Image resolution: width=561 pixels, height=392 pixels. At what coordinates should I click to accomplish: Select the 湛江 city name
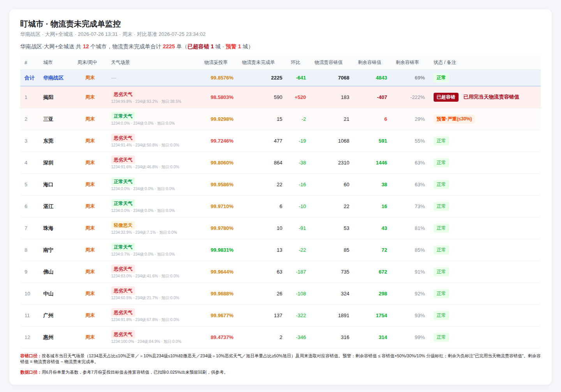pyautogui.click(x=48, y=207)
